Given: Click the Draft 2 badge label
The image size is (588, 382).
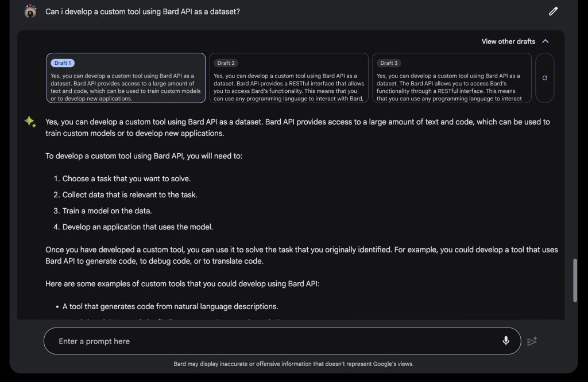Looking at the screenshot, I should pyautogui.click(x=226, y=63).
